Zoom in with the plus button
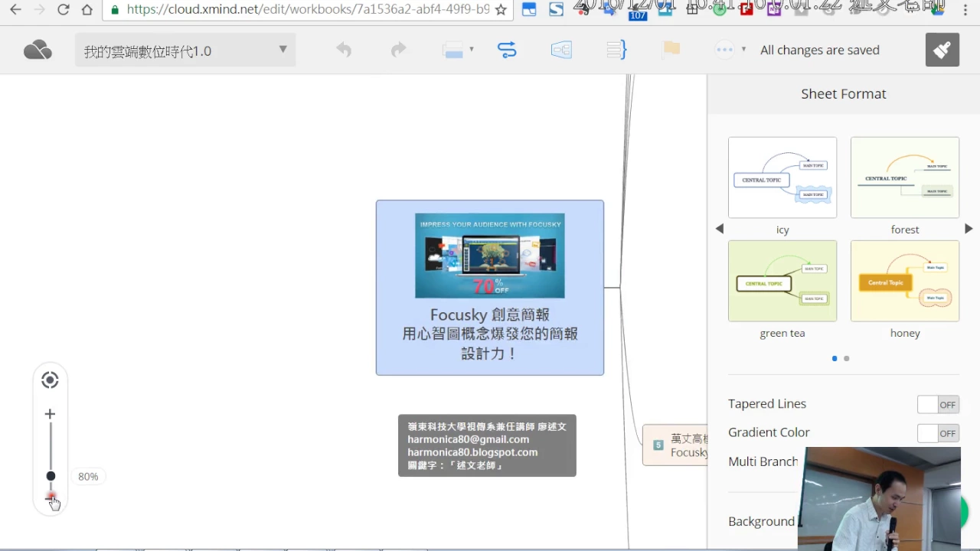 click(50, 414)
